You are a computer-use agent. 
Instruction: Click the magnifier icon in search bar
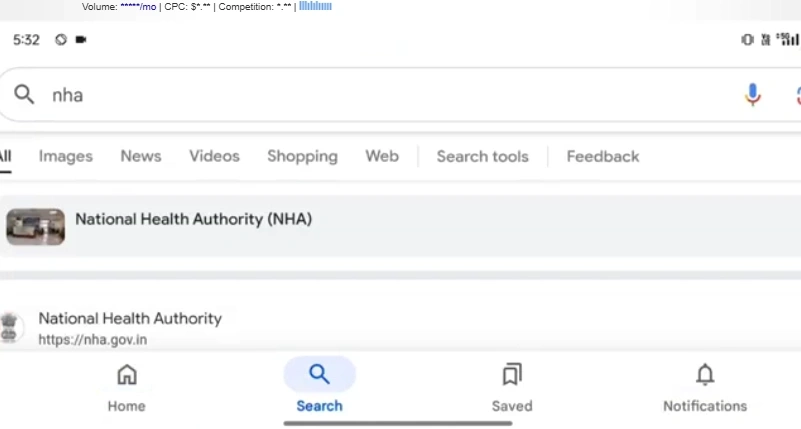(x=24, y=95)
